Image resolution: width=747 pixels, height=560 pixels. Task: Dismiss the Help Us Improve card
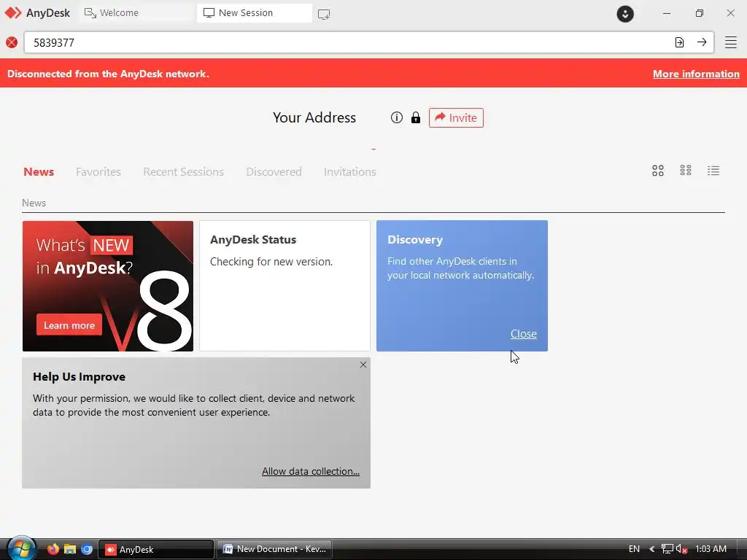coord(363,365)
